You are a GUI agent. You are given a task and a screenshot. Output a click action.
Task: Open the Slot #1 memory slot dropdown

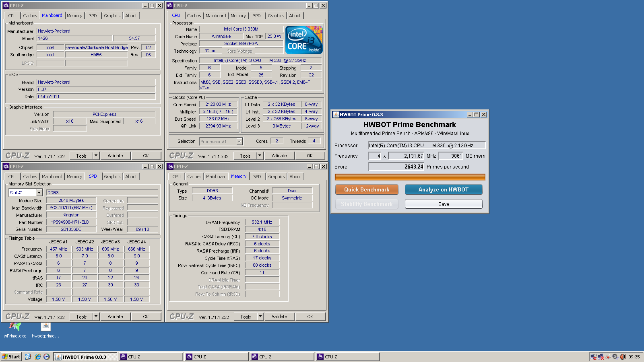(39, 193)
